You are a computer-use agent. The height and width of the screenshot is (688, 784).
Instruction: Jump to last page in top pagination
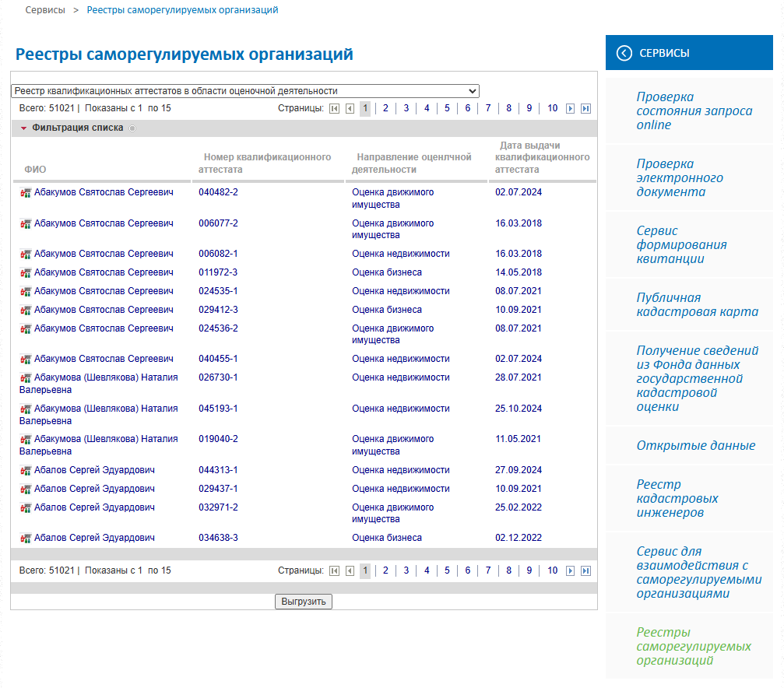pyautogui.click(x=586, y=108)
